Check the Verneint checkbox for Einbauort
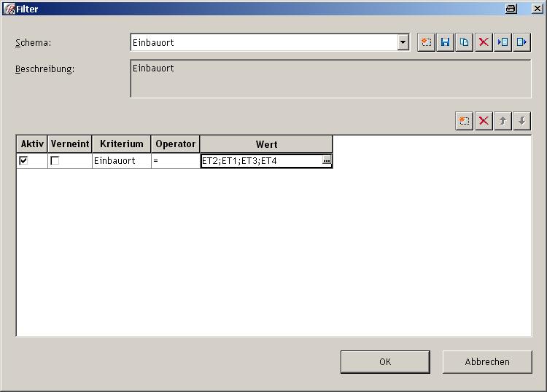Viewport: 547px width, 392px height. coord(55,160)
